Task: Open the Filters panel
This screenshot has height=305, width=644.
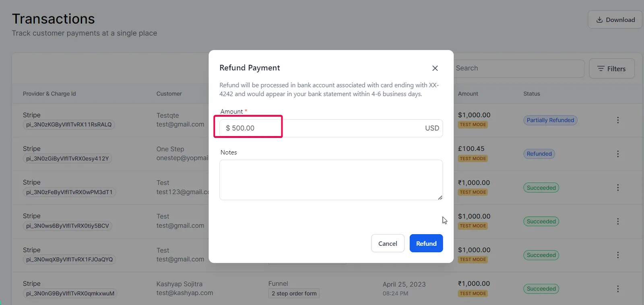Action: [x=611, y=69]
